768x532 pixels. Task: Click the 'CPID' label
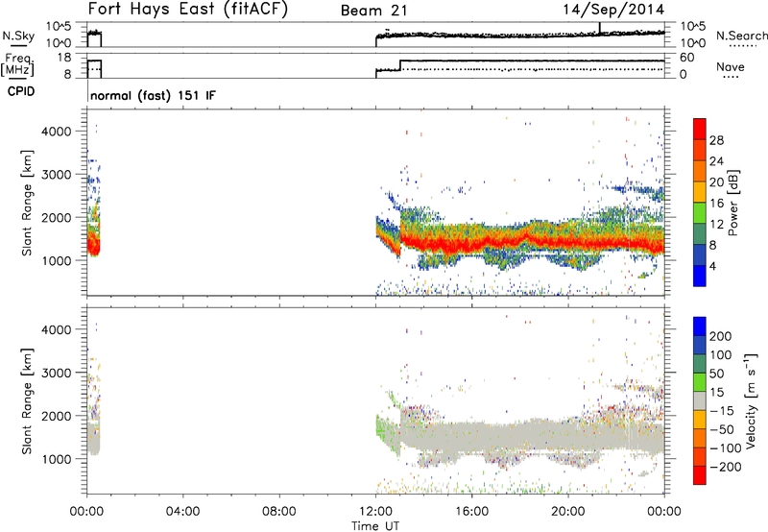click(x=21, y=91)
